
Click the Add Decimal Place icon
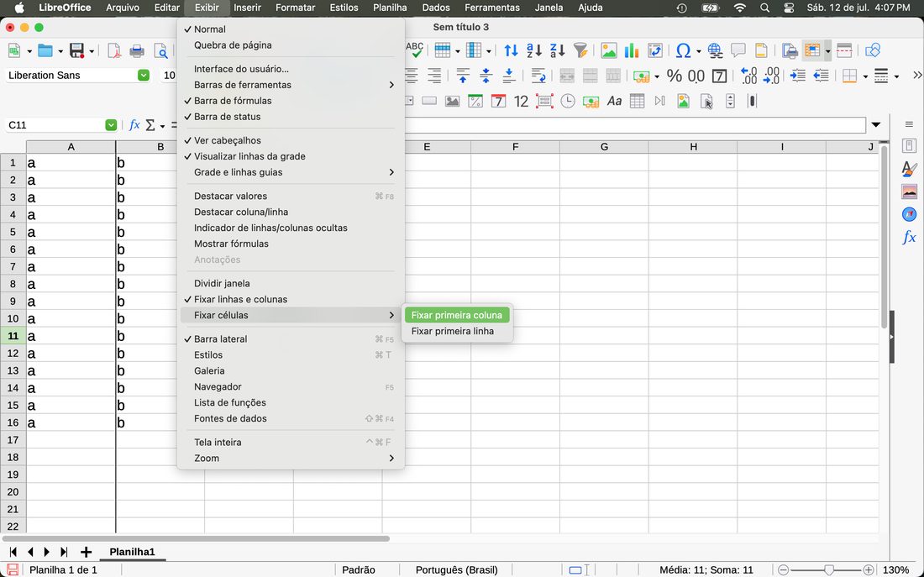pyautogui.click(x=748, y=76)
